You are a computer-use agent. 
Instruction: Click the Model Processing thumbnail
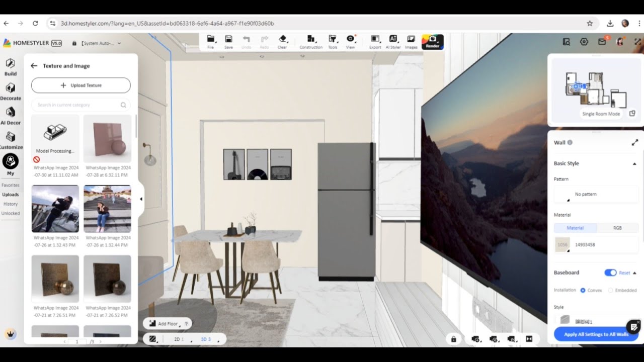point(55,138)
